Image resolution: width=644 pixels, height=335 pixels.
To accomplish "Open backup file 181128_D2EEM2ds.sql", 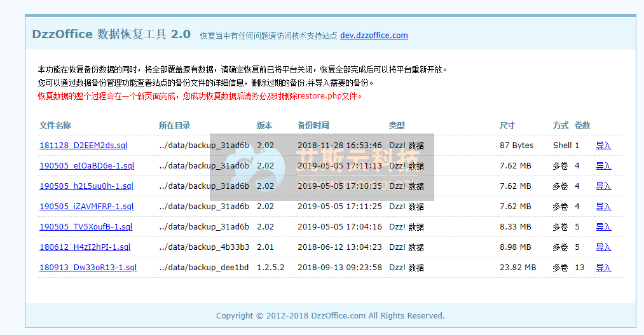I will pos(83,146).
